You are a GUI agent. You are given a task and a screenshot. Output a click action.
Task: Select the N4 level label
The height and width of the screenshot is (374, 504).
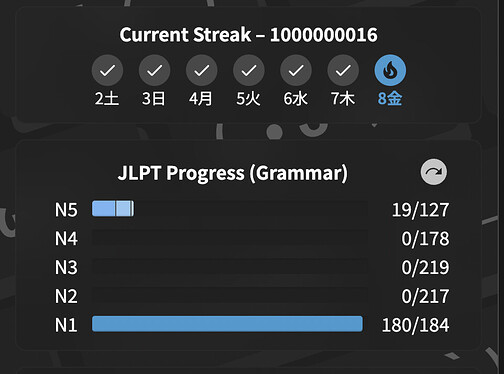pos(66,239)
